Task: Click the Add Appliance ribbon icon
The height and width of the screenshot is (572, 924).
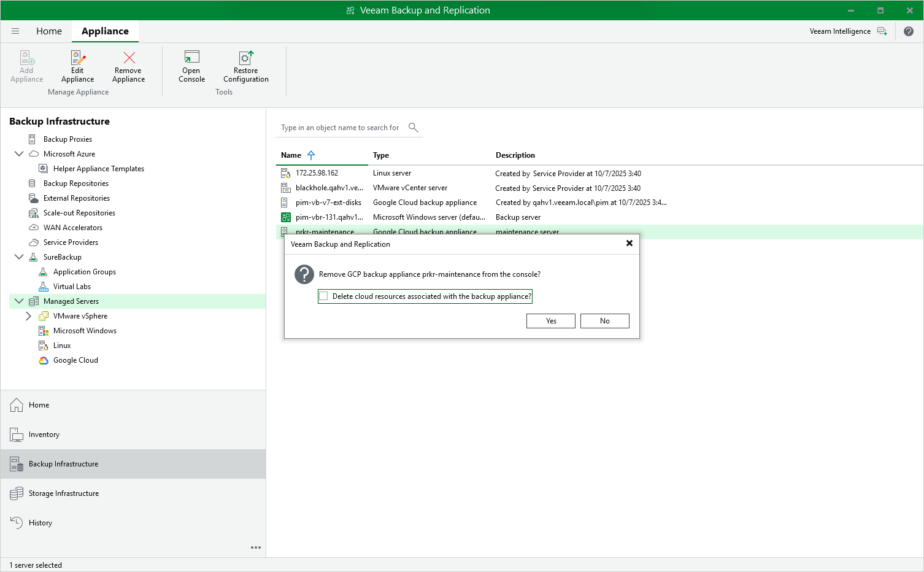Action: tap(27, 58)
